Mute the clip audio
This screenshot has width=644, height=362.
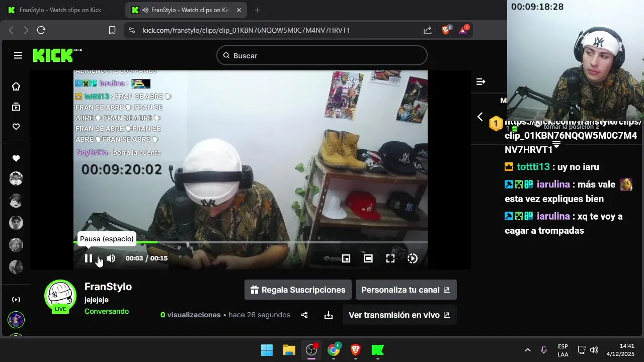tap(111, 258)
